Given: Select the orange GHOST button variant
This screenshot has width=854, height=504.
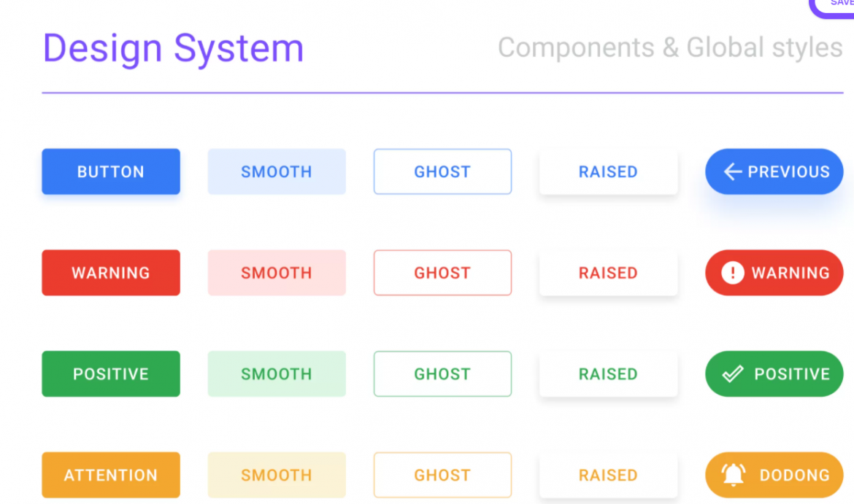Looking at the screenshot, I should (x=442, y=475).
